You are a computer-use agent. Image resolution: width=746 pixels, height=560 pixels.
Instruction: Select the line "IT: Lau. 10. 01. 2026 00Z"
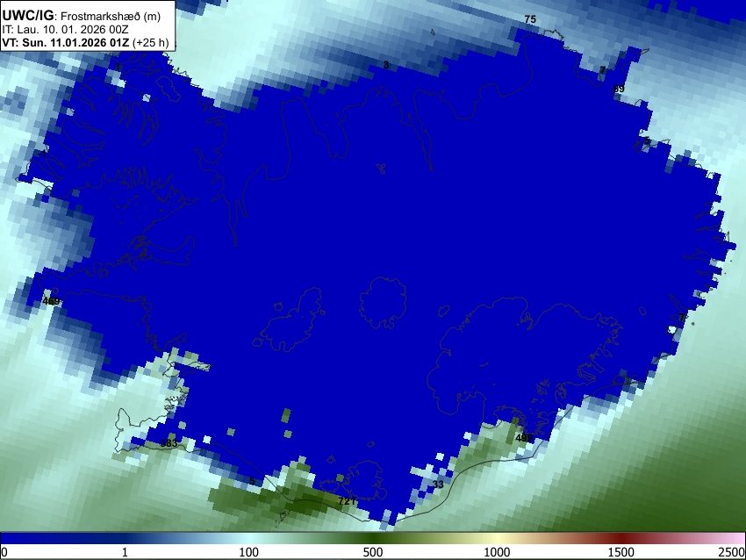pos(65,30)
